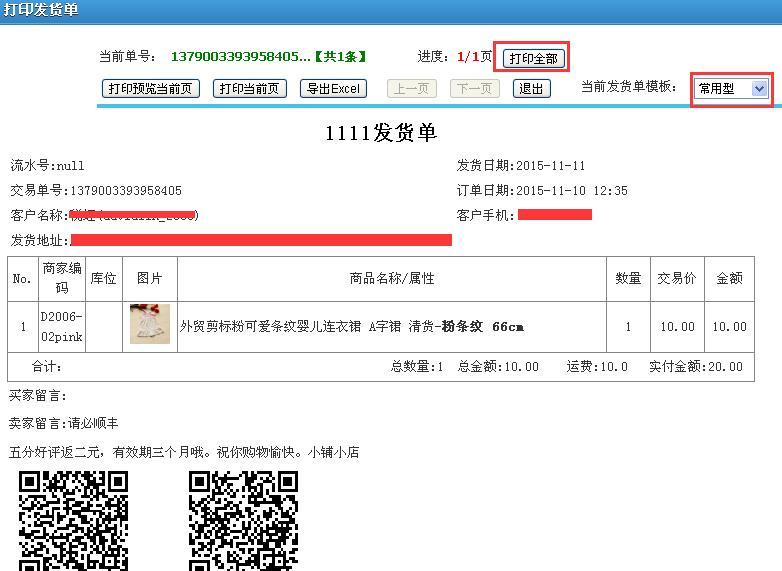The width and height of the screenshot is (782, 571).
Task: Click the 数量 column header
Action: pos(628,279)
